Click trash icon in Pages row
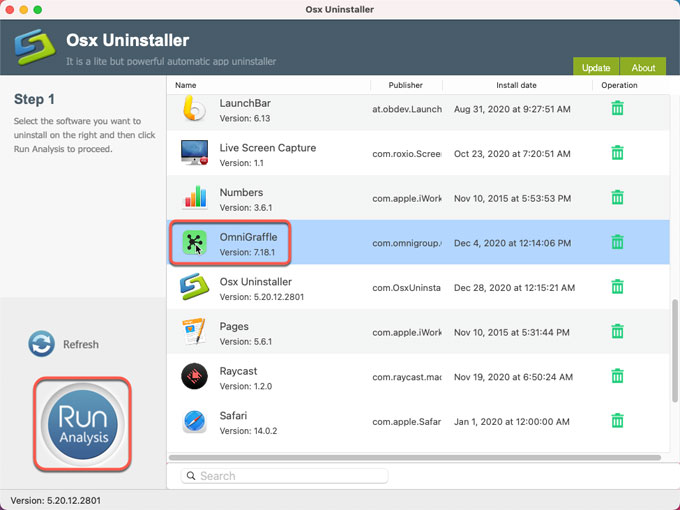Image resolution: width=680 pixels, height=510 pixels. (x=617, y=331)
